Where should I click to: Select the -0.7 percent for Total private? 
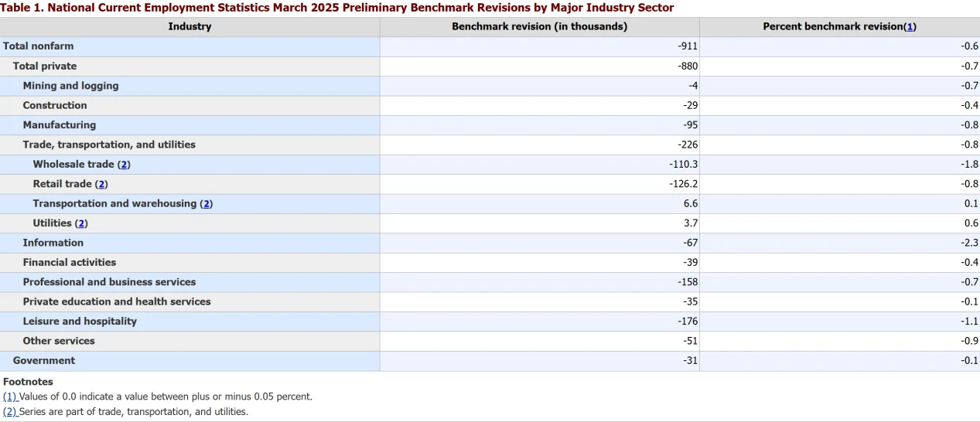969,66
